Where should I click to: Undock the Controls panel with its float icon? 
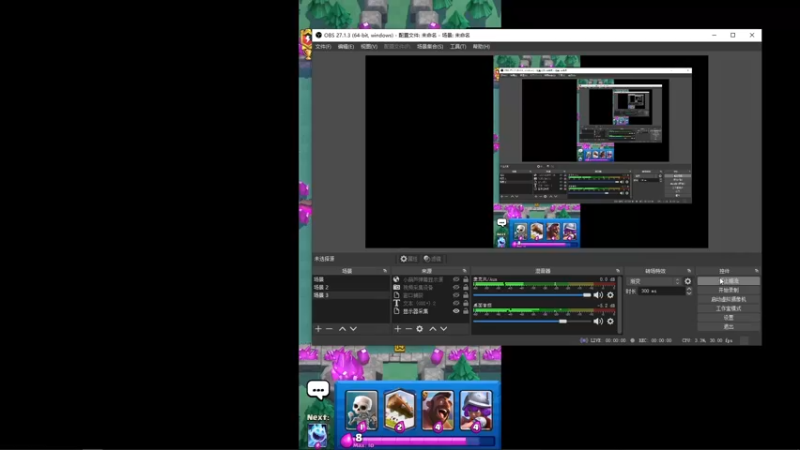coord(756,271)
